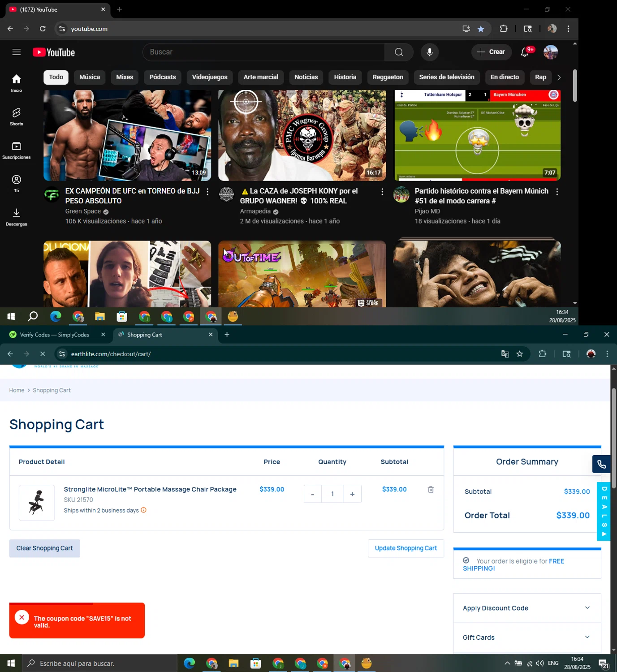Click the YouTube logo
617x672 pixels.
point(54,52)
